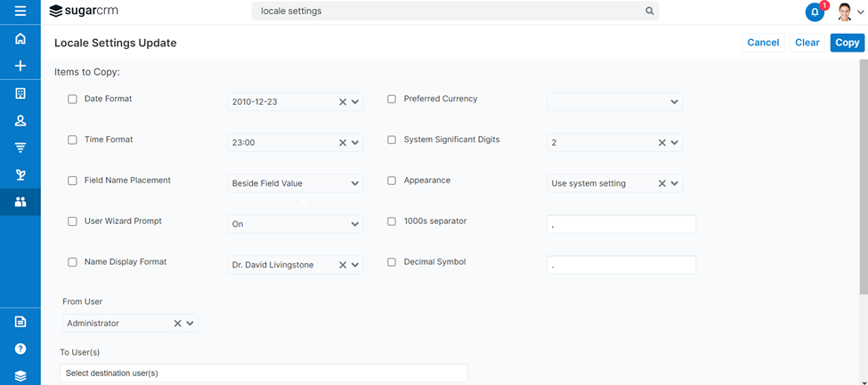Image resolution: width=868 pixels, height=385 pixels.
Task: Tick the Decimal Symbol checkbox
Action: pyautogui.click(x=392, y=262)
